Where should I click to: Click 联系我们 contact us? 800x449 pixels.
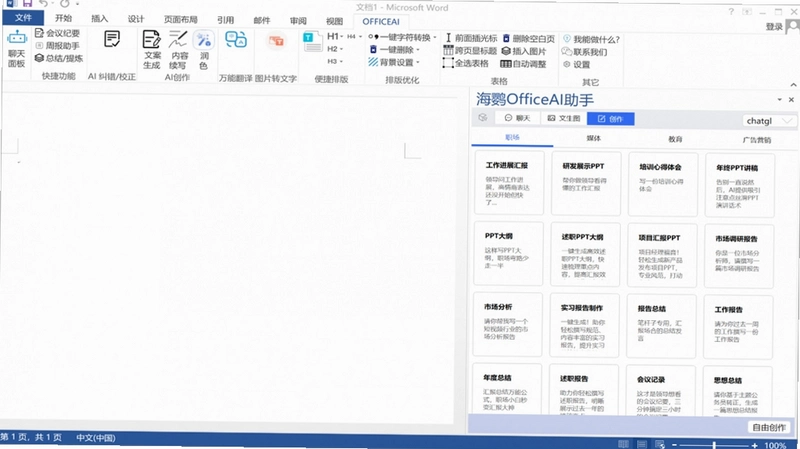pyautogui.click(x=584, y=52)
